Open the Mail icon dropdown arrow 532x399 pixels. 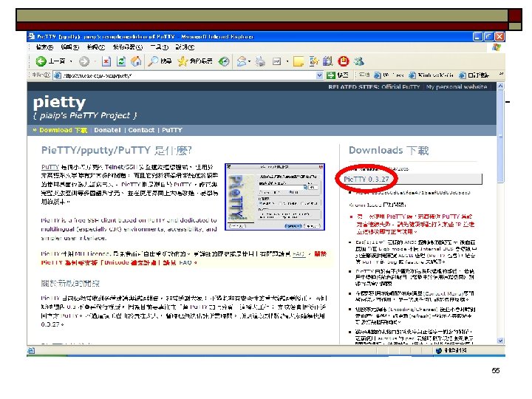pos(250,61)
